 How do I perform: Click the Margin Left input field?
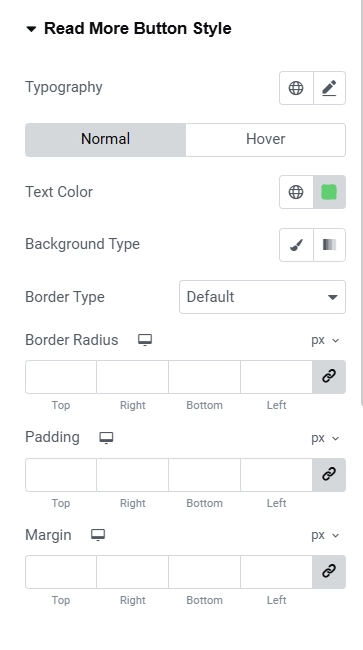(x=276, y=572)
